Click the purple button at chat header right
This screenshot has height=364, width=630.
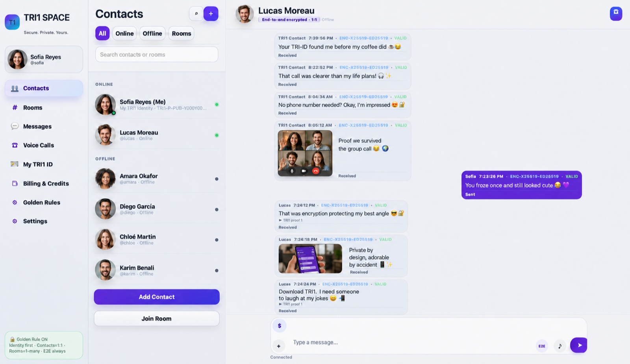(616, 13)
